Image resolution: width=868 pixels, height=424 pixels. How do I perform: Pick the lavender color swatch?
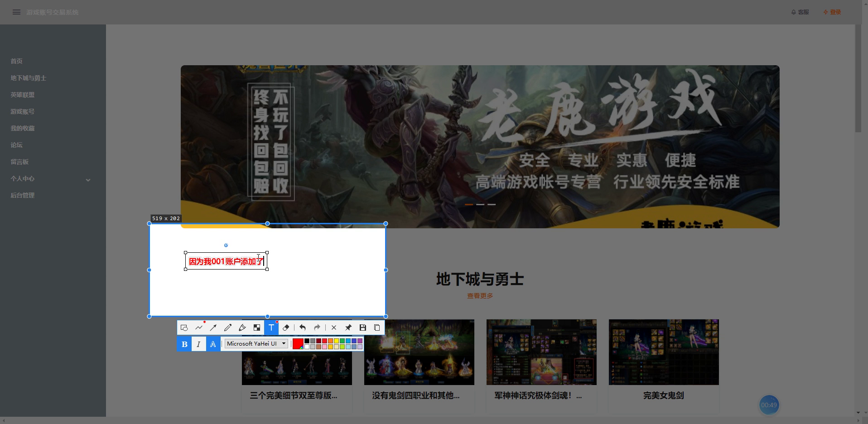(x=360, y=347)
